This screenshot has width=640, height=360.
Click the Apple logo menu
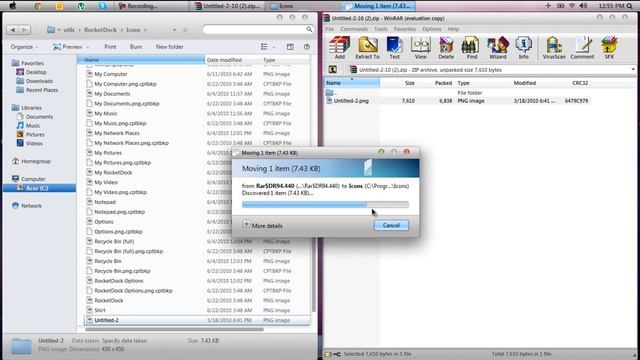click(13, 6)
